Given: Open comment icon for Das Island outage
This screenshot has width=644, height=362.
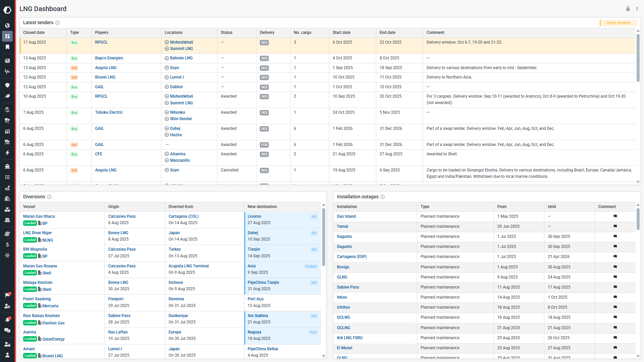Looking at the screenshot, I should (615, 216).
